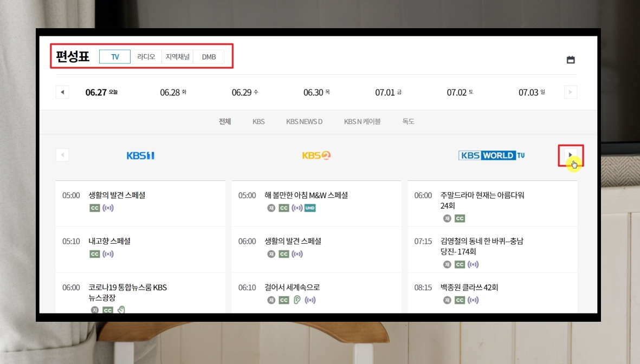This screenshot has width=640, height=364.
Task: Click rerun badge under 백종원 클라쓰
Action: pos(447,300)
